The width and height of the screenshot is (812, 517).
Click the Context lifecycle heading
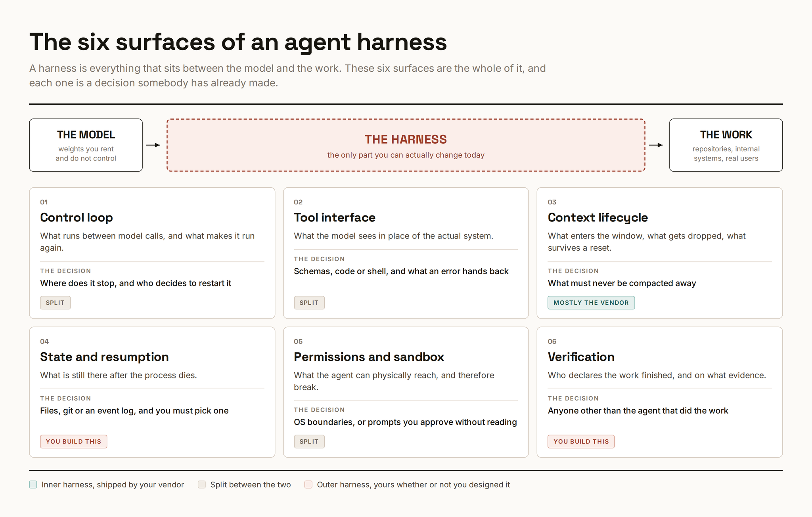[598, 217]
